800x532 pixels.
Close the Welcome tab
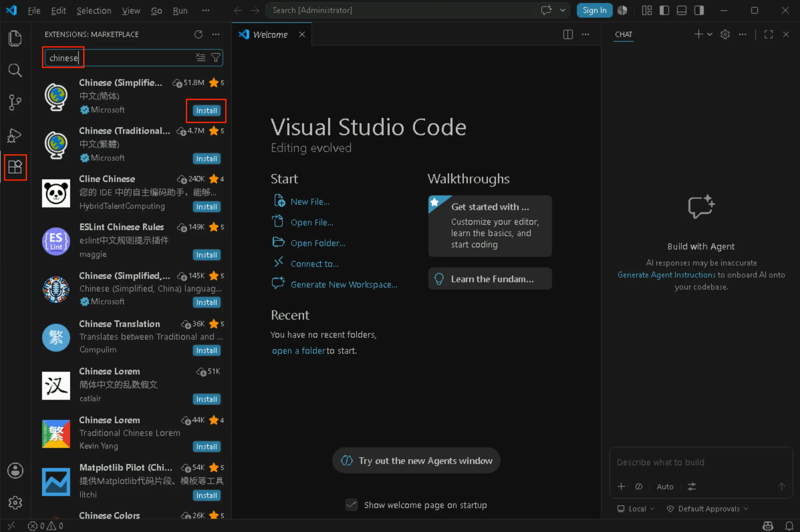(x=302, y=34)
